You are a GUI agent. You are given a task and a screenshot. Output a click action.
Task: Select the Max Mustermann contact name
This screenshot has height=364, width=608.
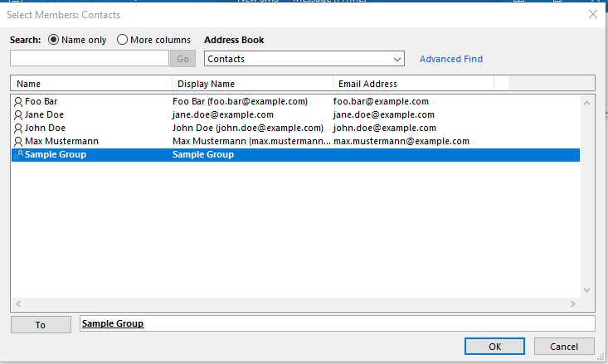click(x=61, y=141)
